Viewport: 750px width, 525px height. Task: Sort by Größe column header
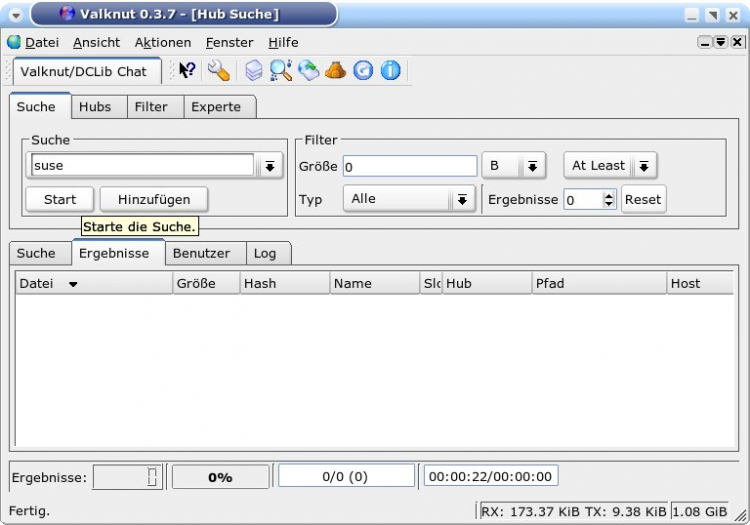point(206,283)
